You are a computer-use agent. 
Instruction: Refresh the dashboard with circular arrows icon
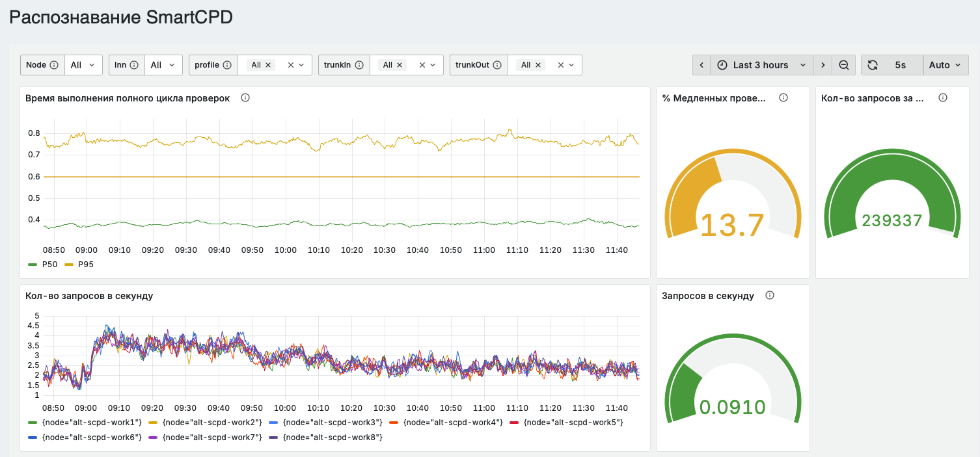coord(873,65)
